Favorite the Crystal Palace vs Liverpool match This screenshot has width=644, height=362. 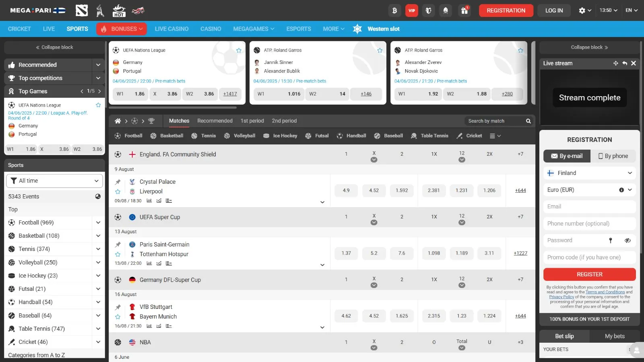(x=118, y=191)
